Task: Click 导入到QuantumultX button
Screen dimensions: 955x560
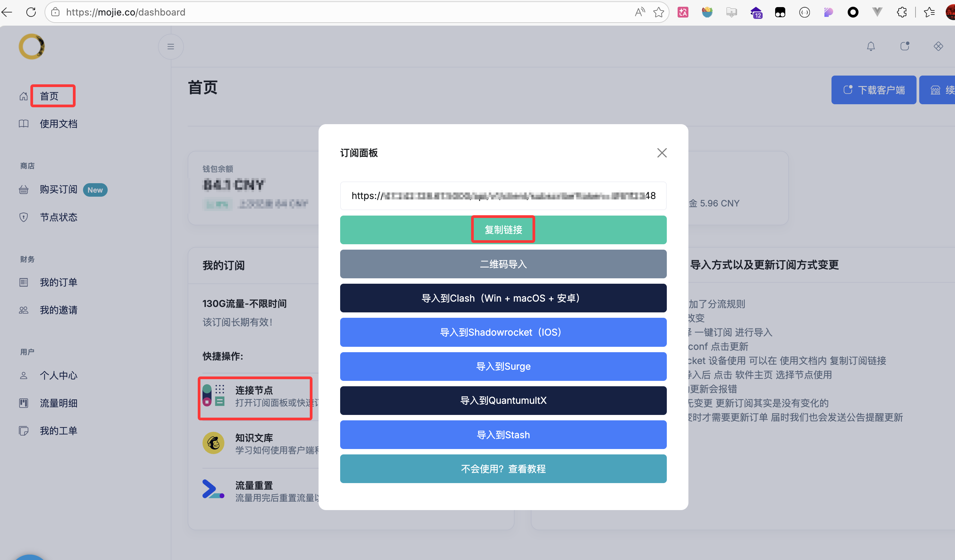Action: 503,400
